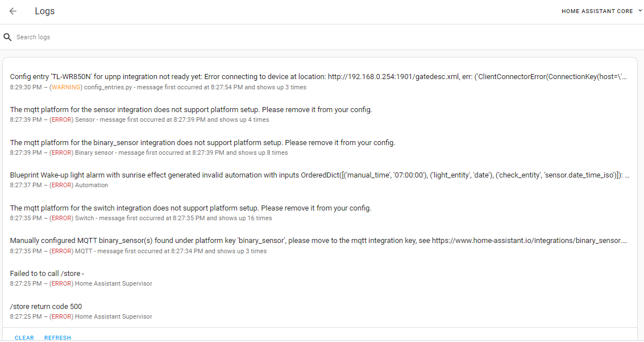
Task: Open the mqtt switch integration error entry
Action: [190, 208]
